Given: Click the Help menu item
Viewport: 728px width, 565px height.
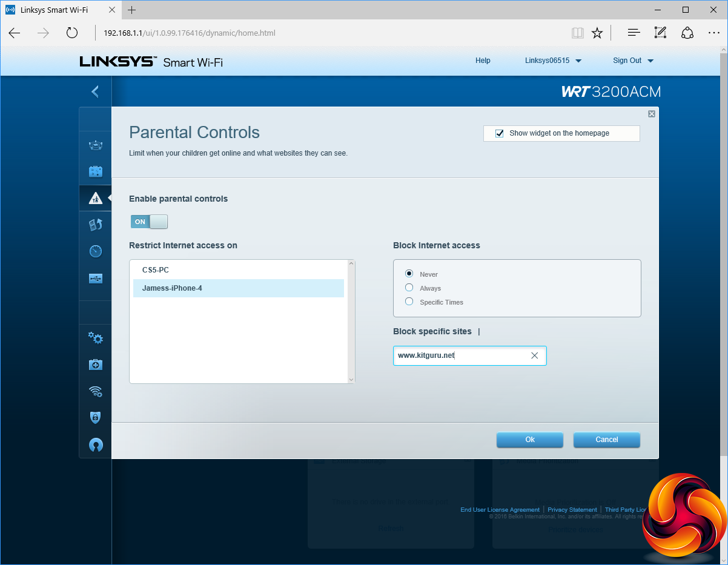Looking at the screenshot, I should click(x=483, y=61).
